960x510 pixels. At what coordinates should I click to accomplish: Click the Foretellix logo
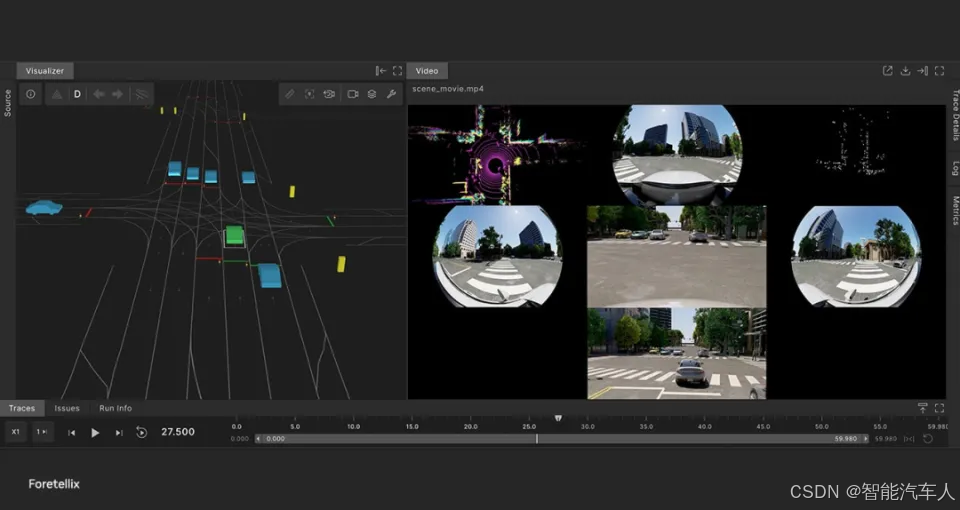pyautogui.click(x=54, y=484)
